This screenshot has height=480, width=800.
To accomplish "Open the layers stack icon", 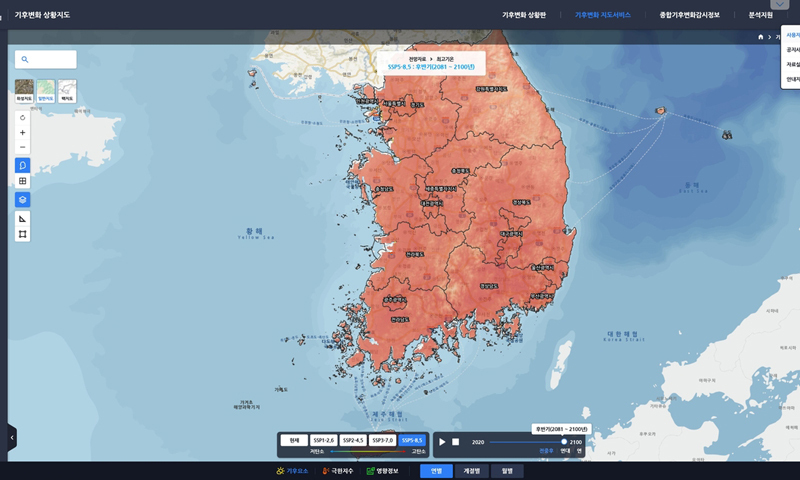I will [x=23, y=199].
